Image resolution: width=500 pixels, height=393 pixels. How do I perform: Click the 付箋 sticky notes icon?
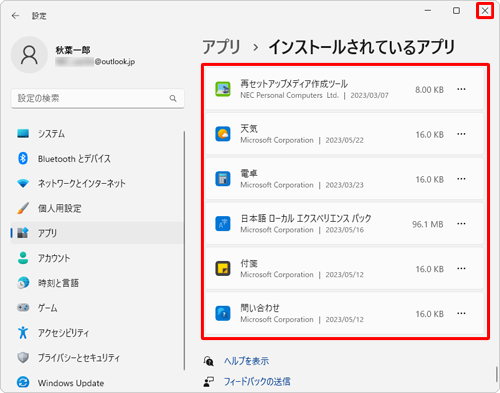[x=223, y=268]
